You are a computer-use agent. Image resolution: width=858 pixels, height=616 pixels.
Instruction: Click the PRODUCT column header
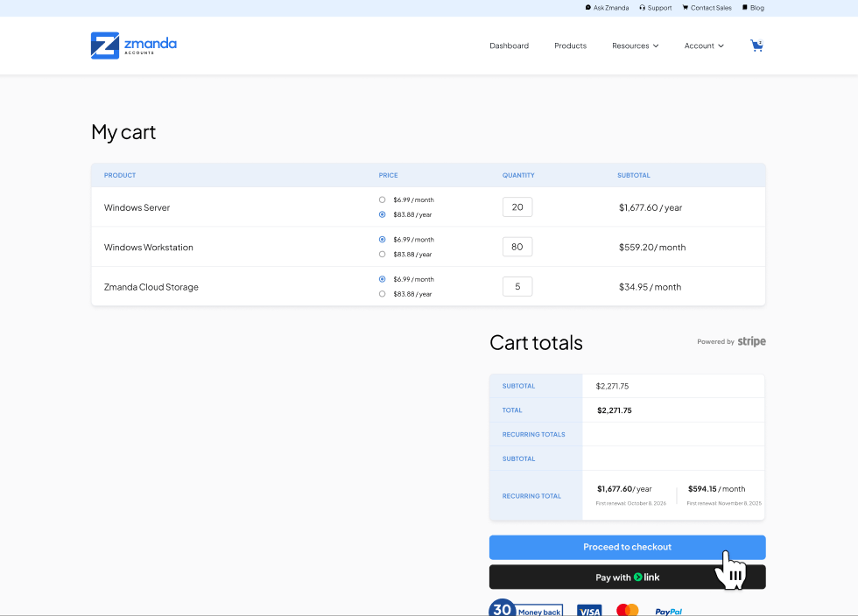click(x=120, y=176)
